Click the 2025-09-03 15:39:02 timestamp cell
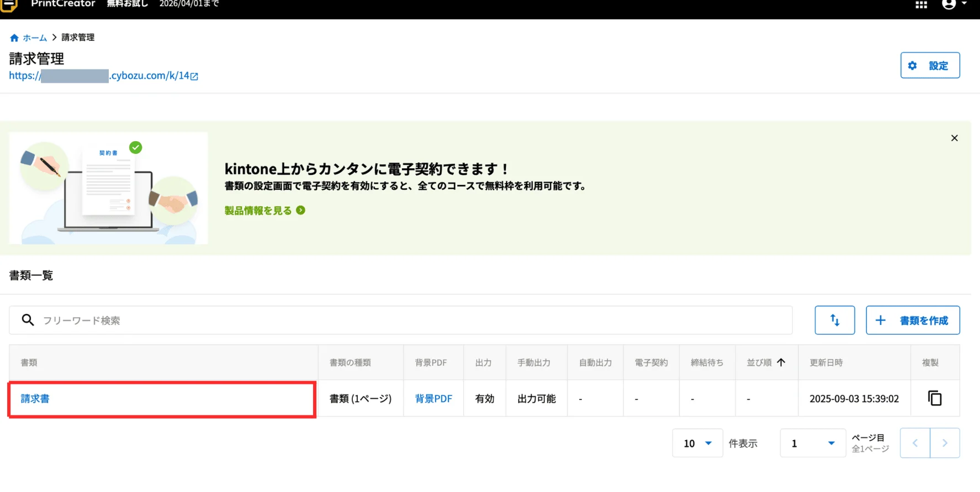 854,399
